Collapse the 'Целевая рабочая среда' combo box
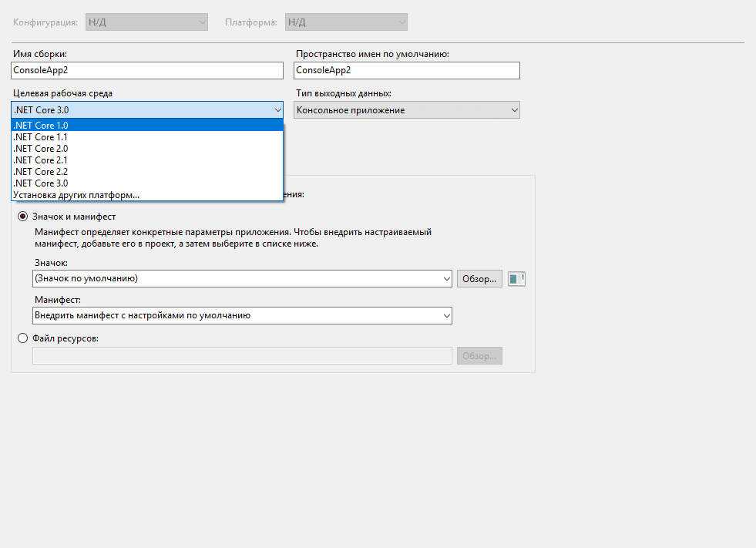 pos(147,110)
